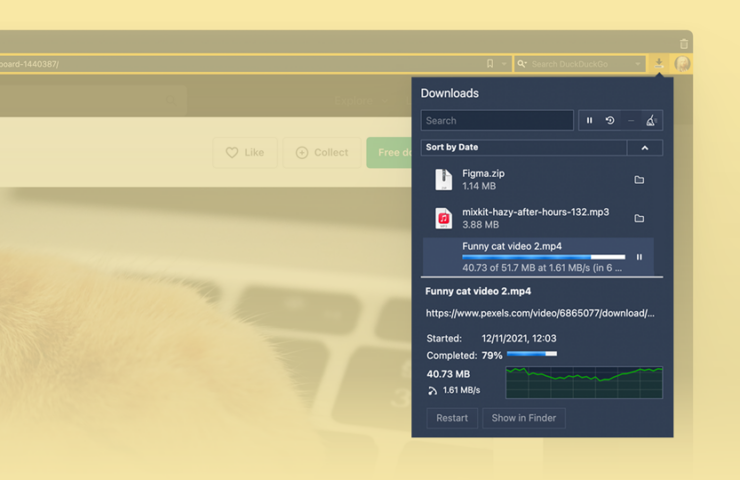Click the plus circle icon in the Collect button
Image resolution: width=740 pixels, height=480 pixels.
click(302, 152)
